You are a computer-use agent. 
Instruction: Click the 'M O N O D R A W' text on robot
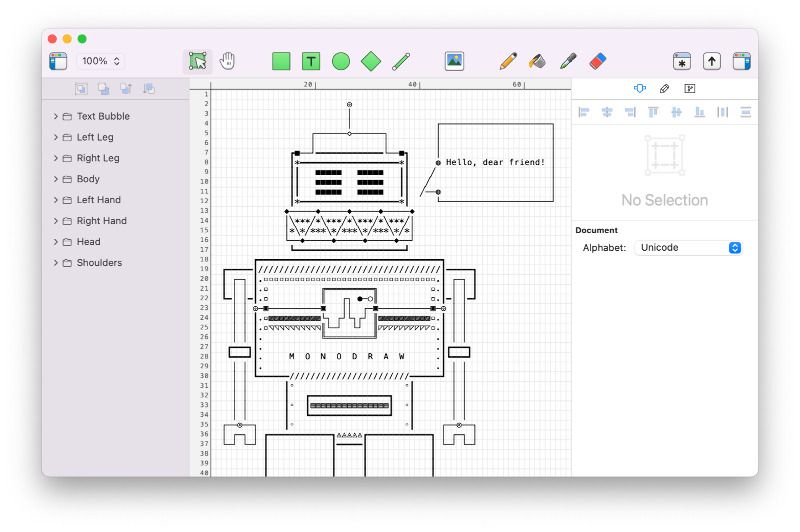tap(347, 356)
